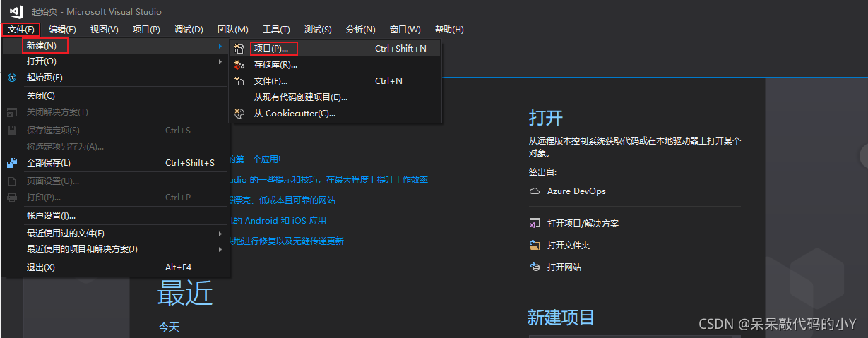Choose 帐户设置(I)... in File menu
This screenshot has width=868, height=338.
pyautogui.click(x=116, y=216)
